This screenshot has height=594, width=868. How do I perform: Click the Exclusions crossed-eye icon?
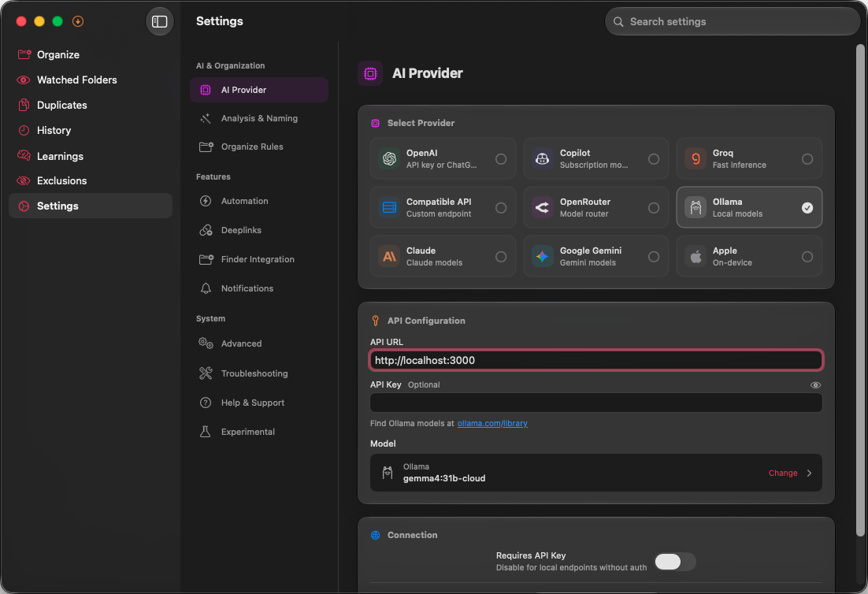tap(24, 180)
